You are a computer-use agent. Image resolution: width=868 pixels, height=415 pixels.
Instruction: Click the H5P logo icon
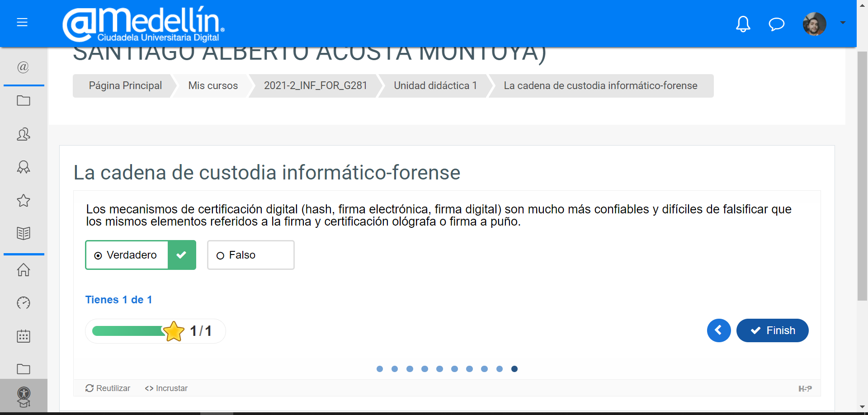805,388
